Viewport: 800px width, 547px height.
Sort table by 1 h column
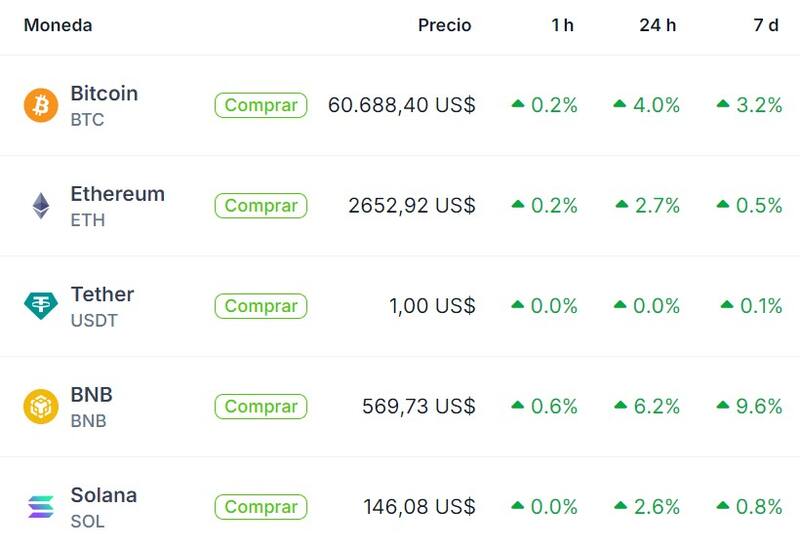(562, 25)
